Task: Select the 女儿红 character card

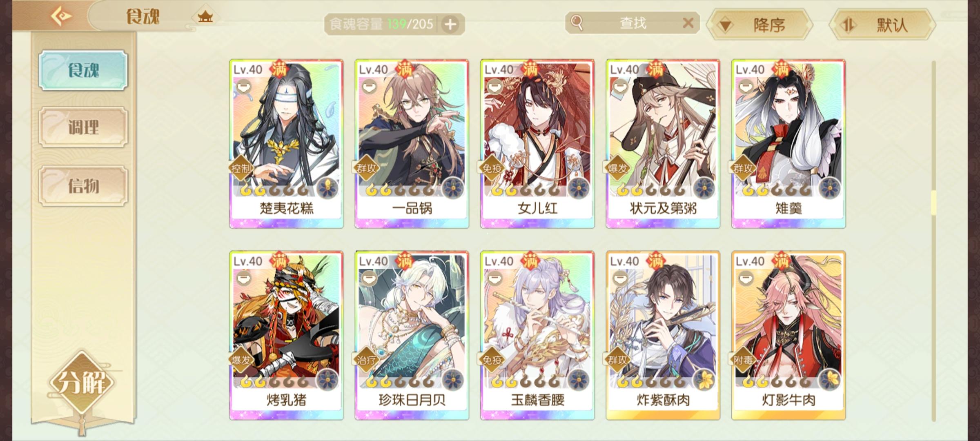Action: [x=537, y=144]
